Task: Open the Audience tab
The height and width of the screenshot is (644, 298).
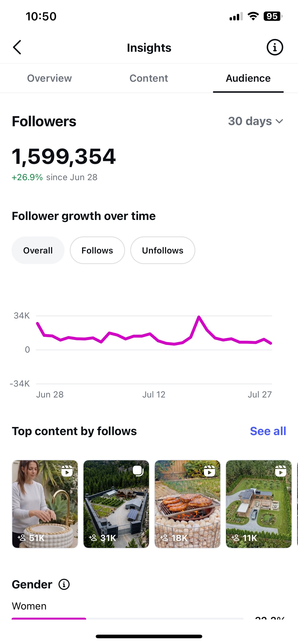Action: coord(248,78)
